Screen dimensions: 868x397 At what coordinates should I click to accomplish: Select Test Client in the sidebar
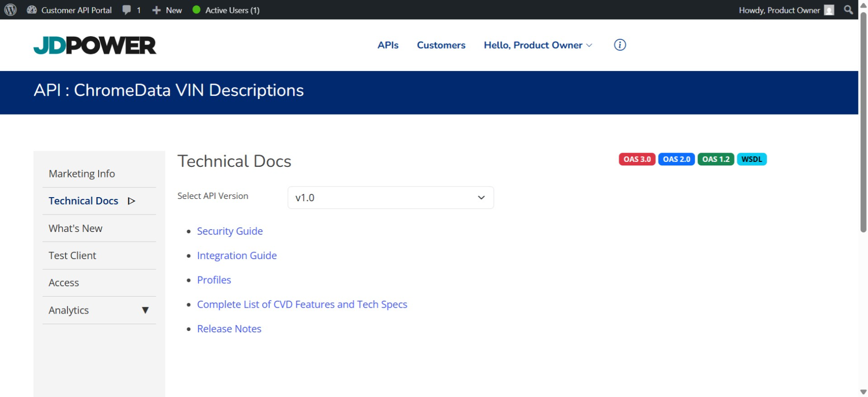coord(72,255)
